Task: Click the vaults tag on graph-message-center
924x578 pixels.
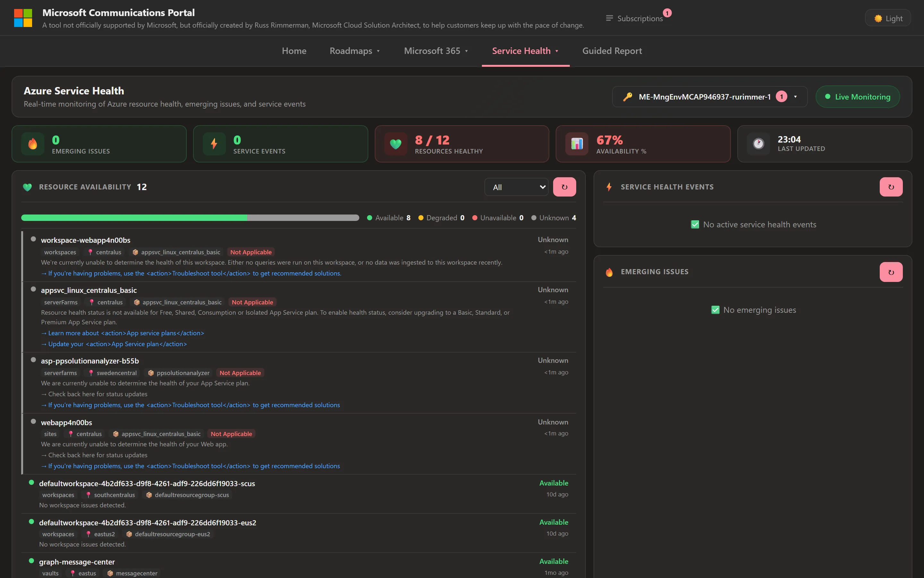Action: (x=50, y=573)
